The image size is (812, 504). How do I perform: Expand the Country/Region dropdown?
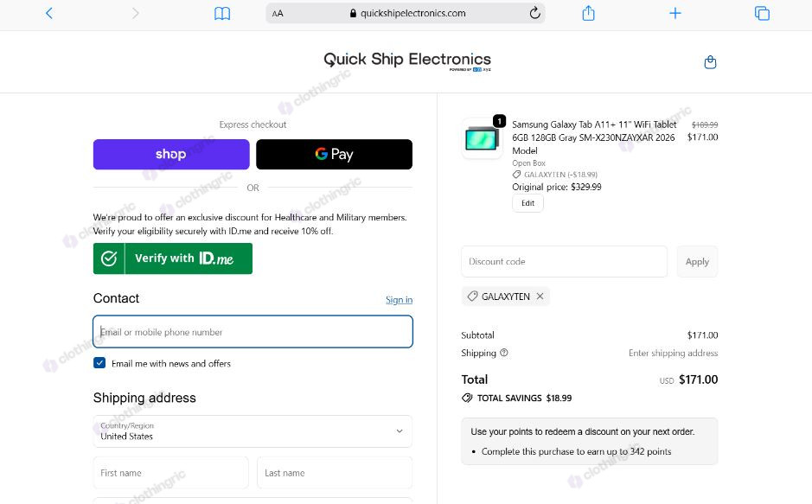coord(253,431)
